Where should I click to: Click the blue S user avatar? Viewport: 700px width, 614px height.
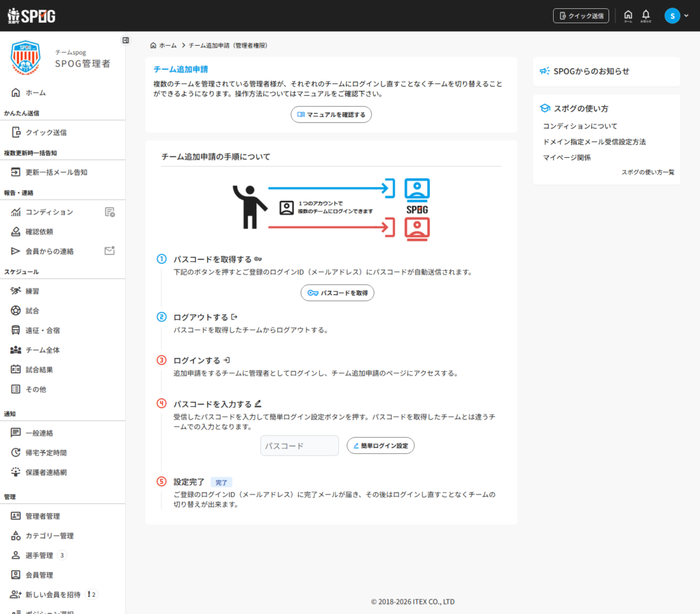(x=672, y=16)
